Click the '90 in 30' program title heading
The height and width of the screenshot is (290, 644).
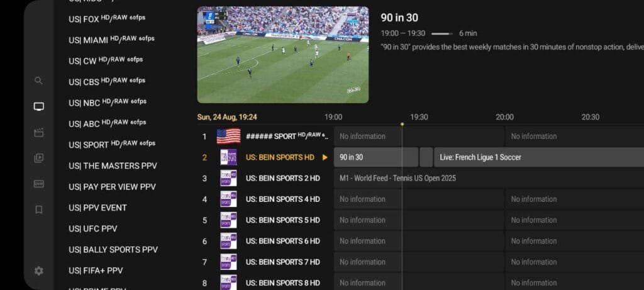click(399, 18)
